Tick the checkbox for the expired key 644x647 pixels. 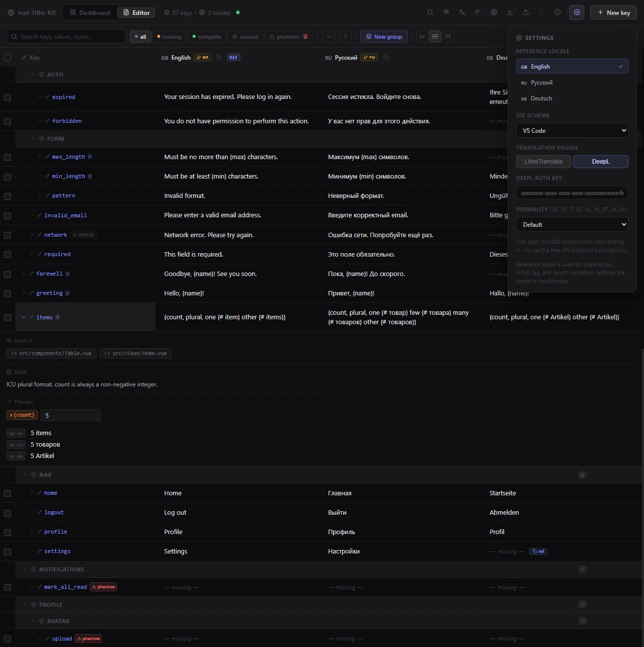pyautogui.click(x=7, y=97)
